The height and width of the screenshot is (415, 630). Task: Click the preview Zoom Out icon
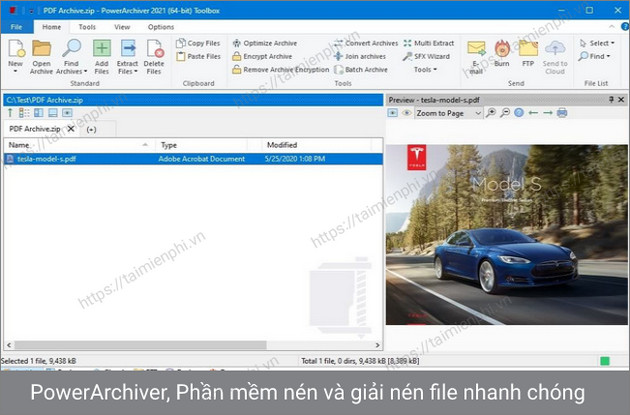coord(505,113)
